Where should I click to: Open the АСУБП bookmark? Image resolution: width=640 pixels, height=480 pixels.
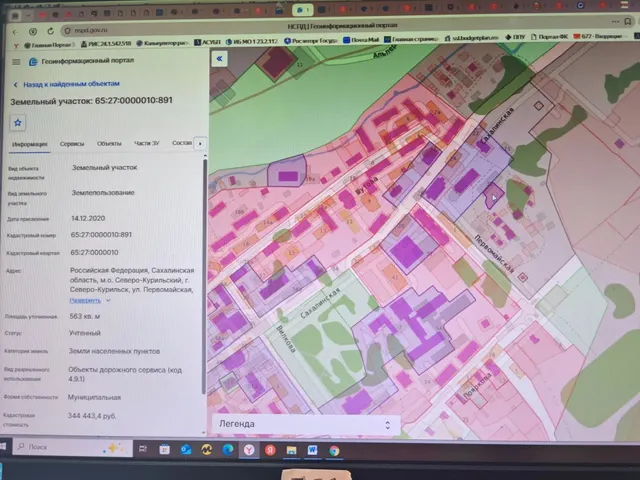207,42
